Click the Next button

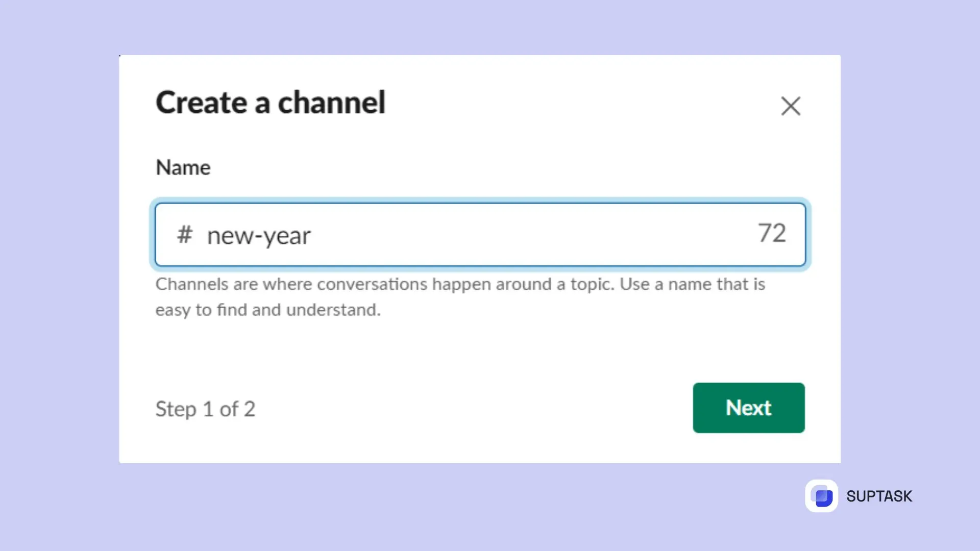749,408
